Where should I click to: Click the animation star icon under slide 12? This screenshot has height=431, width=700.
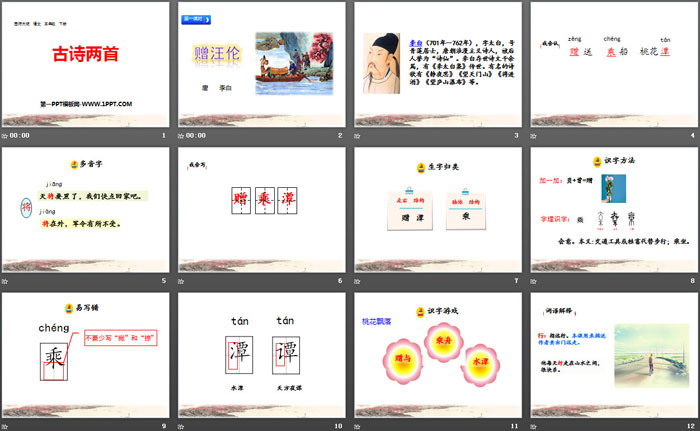point(534,425)
